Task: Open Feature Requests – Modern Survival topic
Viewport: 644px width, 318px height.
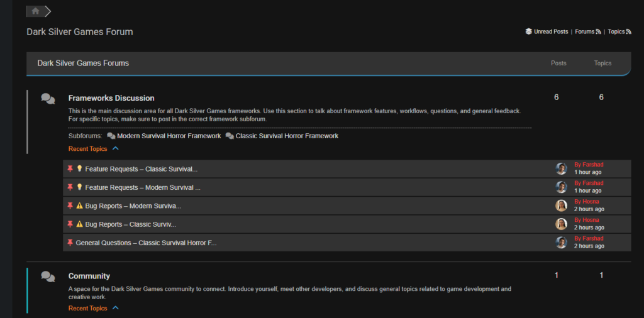Action: coord(142,187)
